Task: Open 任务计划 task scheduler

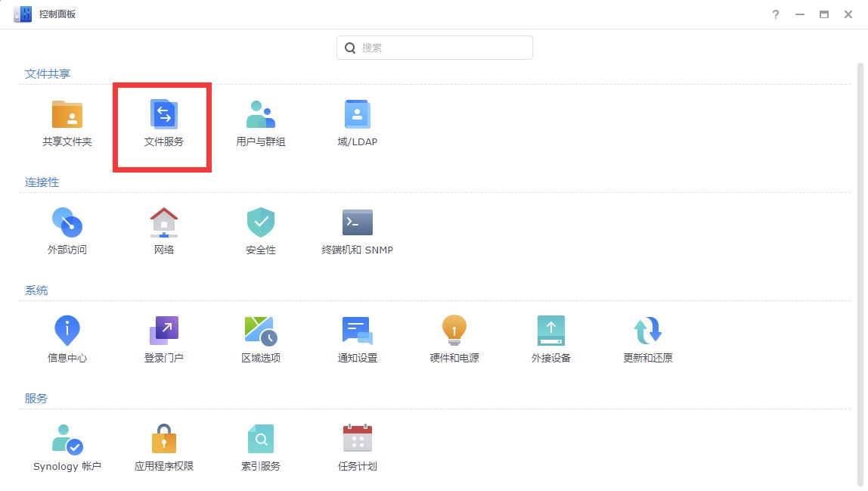Action: (357, 449)
